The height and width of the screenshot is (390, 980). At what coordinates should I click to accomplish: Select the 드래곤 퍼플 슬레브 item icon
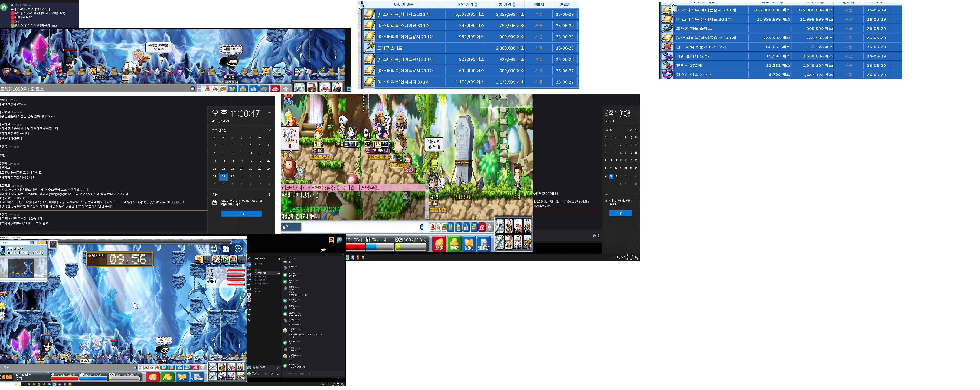[x=667, y=28]
